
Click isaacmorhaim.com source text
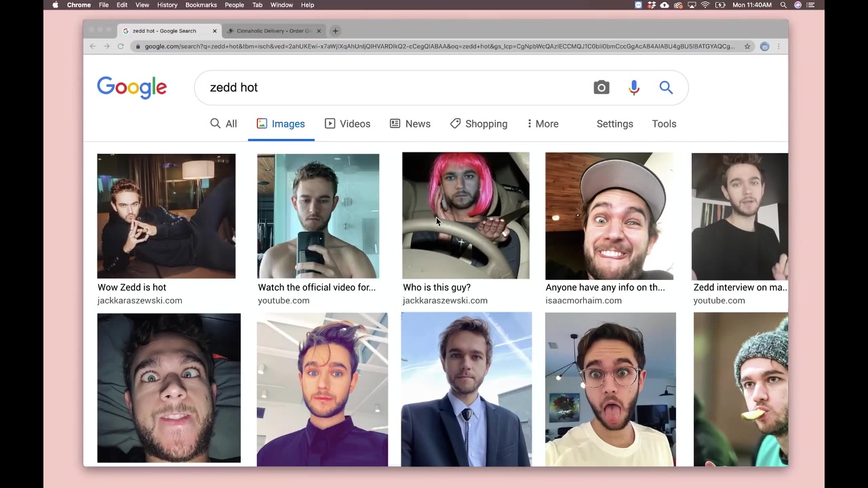pos(583,300)
